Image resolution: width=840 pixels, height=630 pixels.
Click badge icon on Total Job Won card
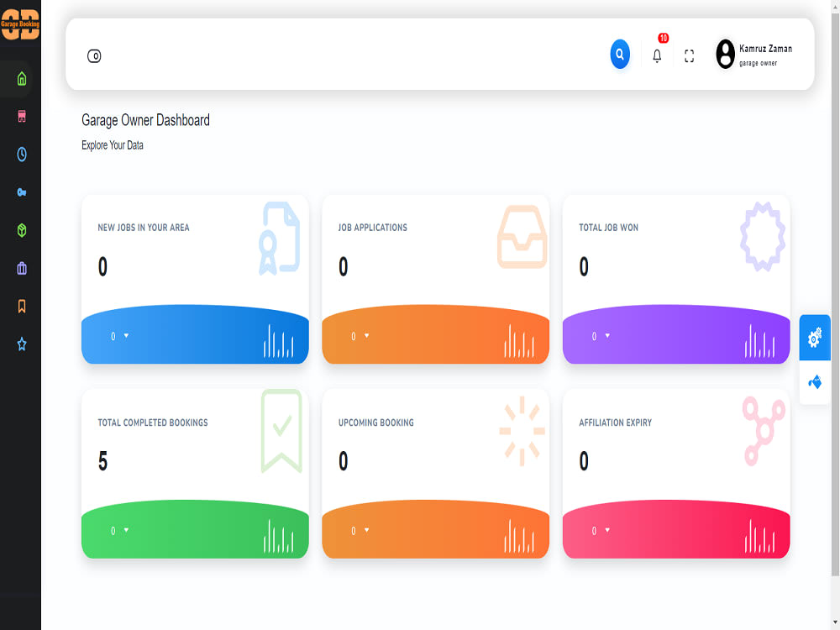763,237
